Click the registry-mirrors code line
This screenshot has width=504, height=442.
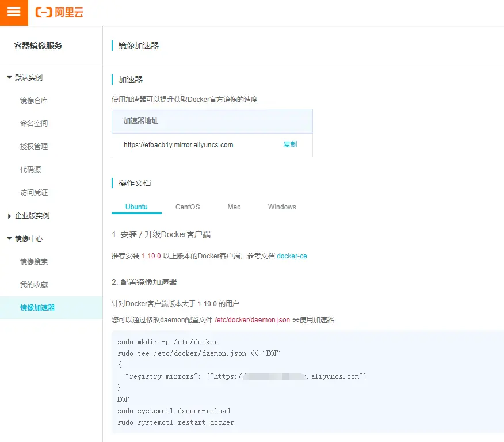[246, 376]
